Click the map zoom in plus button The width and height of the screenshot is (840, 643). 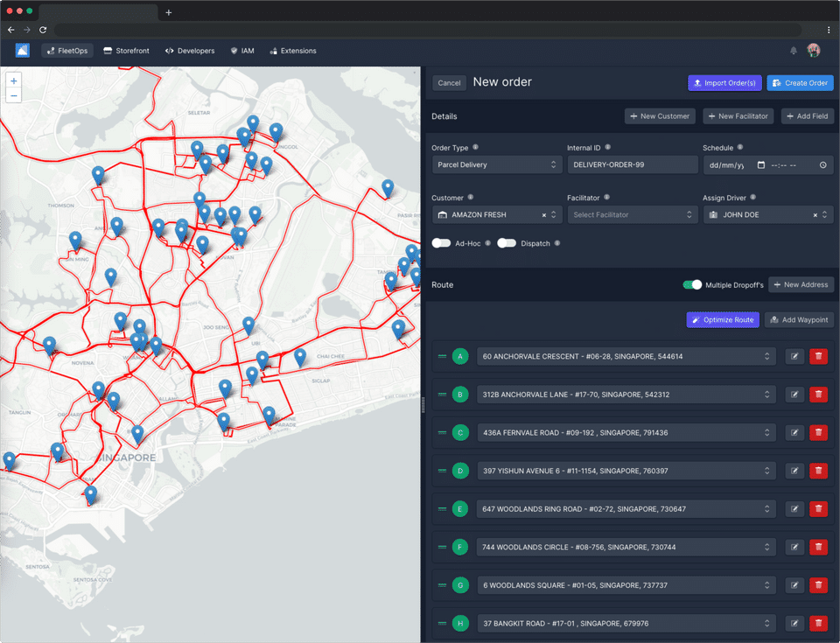[14, 80]
